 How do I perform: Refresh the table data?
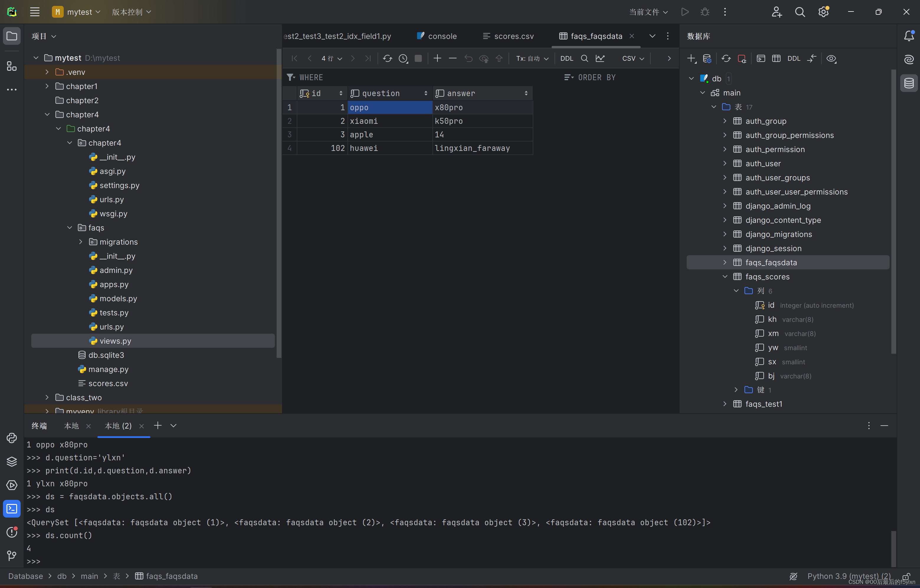coord(387,58)
